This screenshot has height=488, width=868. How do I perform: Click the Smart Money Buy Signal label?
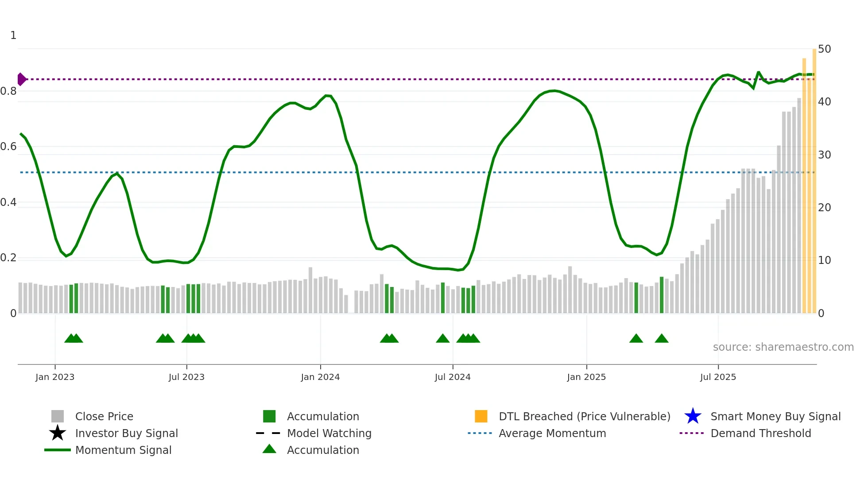coord(775,416)
